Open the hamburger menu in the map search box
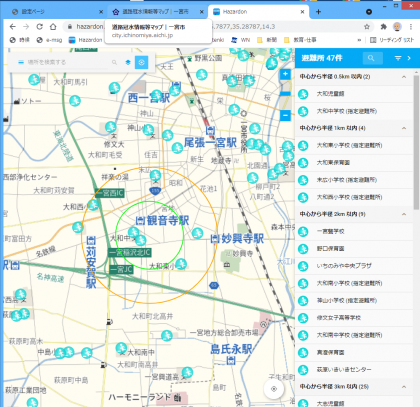This screenshot has width=420, height=407. (21, 62)
